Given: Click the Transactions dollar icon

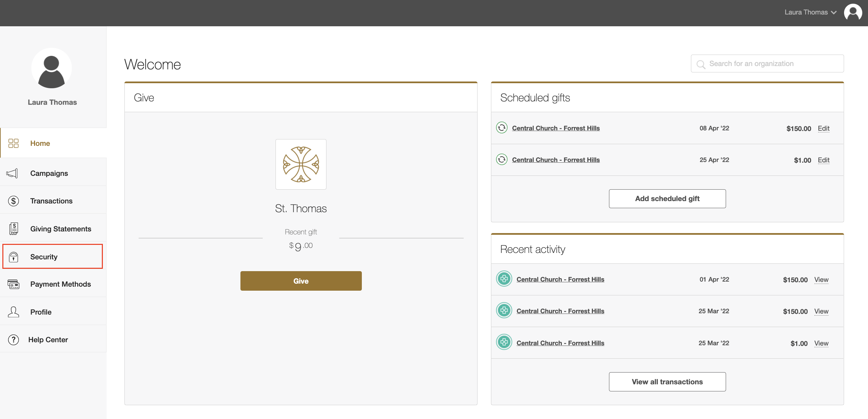Looking at the screenshot, I should tap(13, 201).
